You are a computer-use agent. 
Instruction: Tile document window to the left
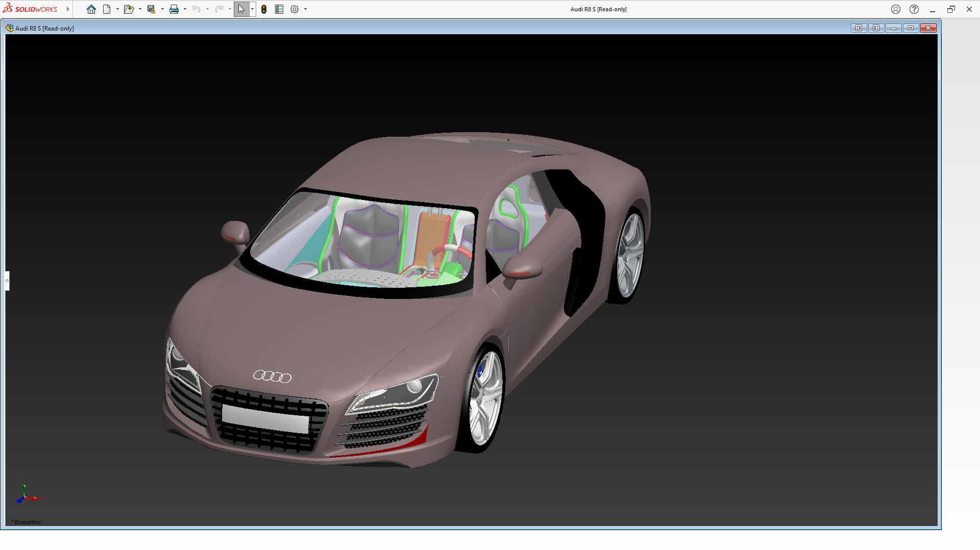(859, 28)
